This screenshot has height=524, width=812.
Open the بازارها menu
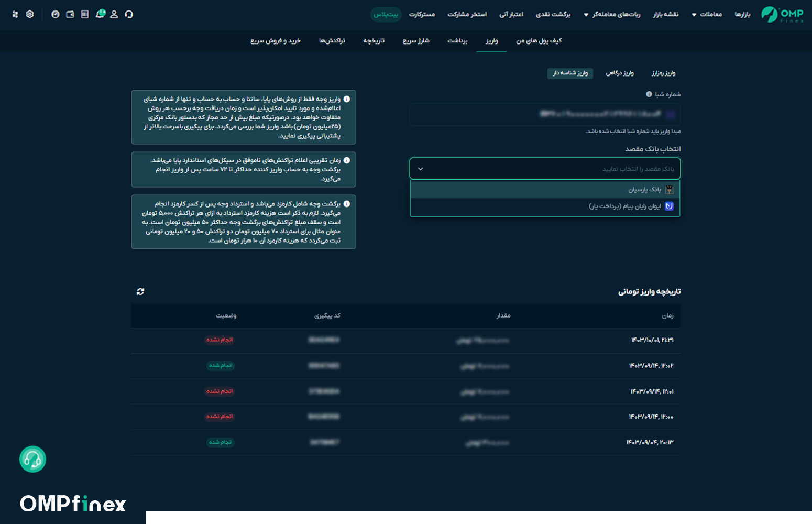coord(742,14)
